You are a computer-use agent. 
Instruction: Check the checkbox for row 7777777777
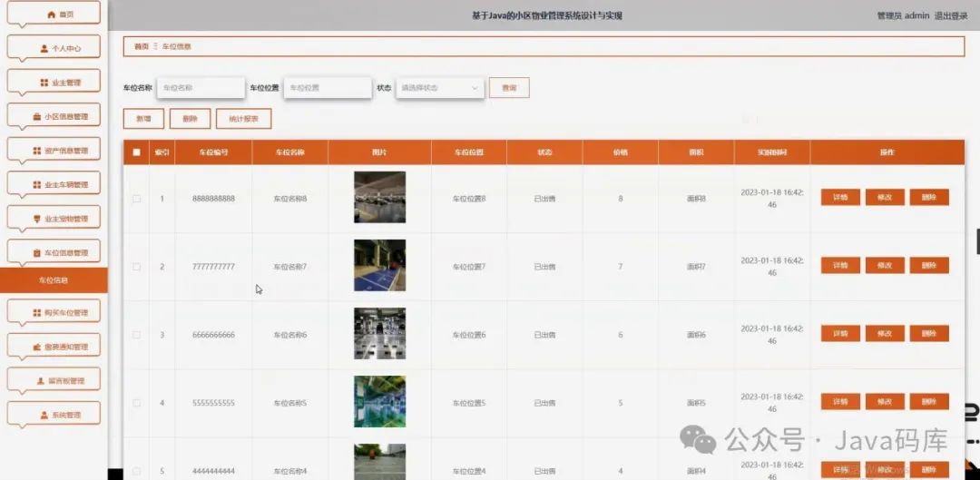[x=137, y=267]
